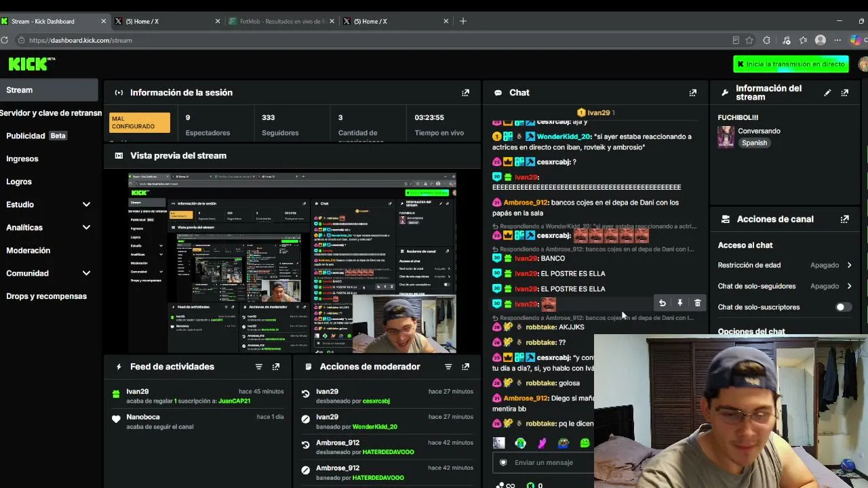Click WonderKidd_20 username in chat
The width and height of the screenshot is (868, 488).
(564, 137)
